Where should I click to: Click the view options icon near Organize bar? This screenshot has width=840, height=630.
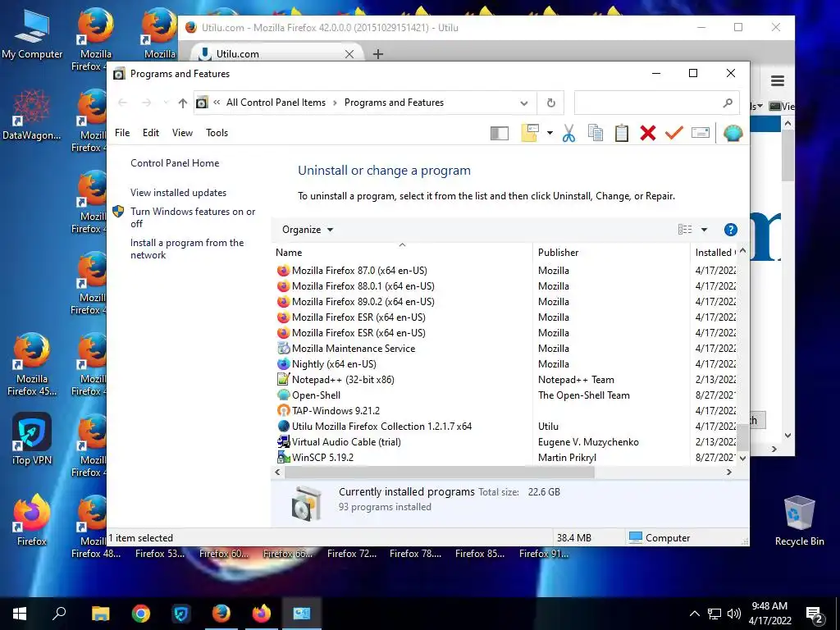685,230
